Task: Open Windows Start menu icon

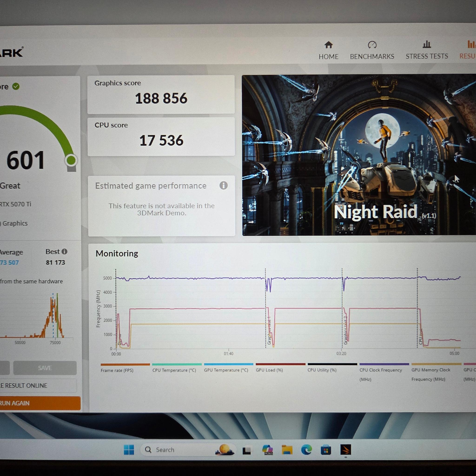Action: coord(129,450)
